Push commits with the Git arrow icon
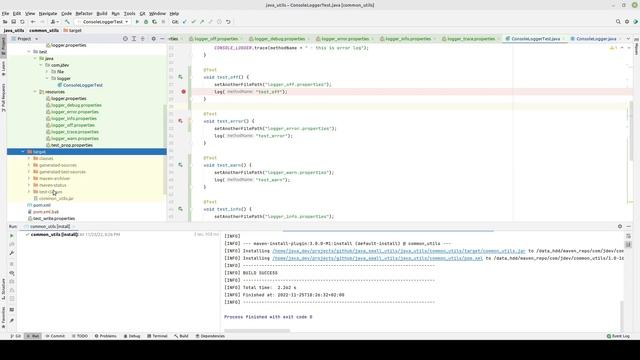 point(202,22)
